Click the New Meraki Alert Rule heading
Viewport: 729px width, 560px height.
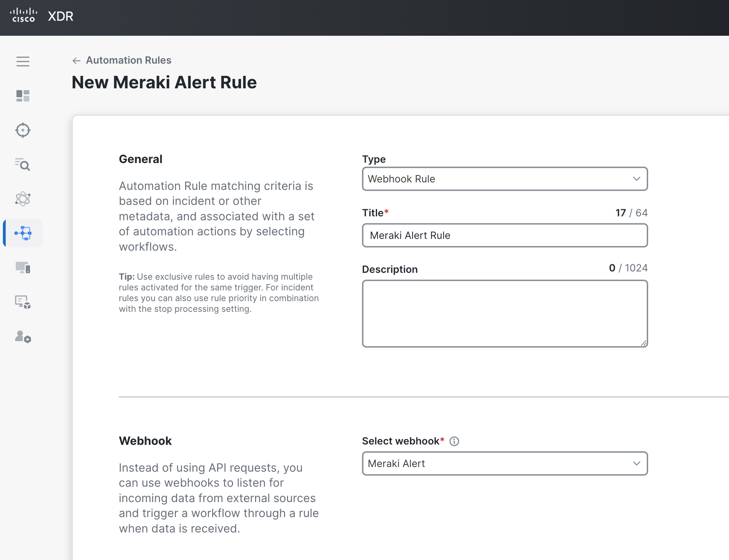[164, 82]
